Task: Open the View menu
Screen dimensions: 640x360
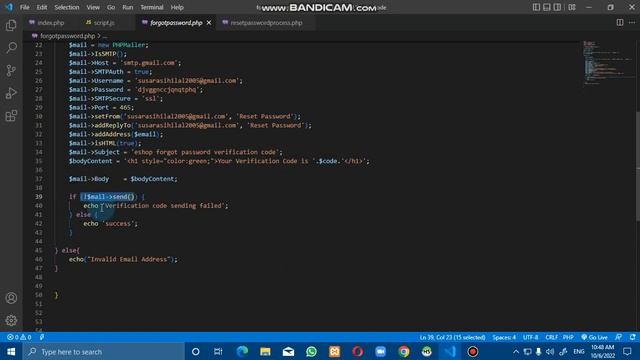Action: tap(93, 7)
